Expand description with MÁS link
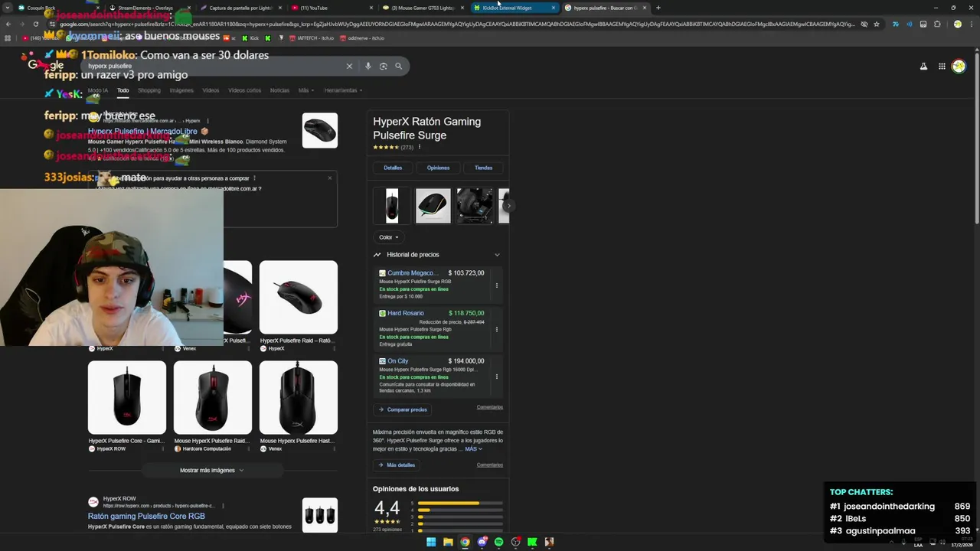 (473, 449)
